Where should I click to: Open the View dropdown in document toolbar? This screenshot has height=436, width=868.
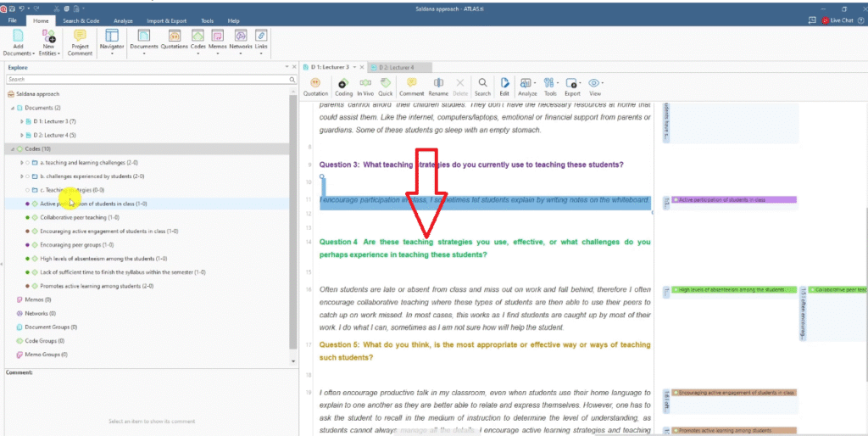click(594, 86)
